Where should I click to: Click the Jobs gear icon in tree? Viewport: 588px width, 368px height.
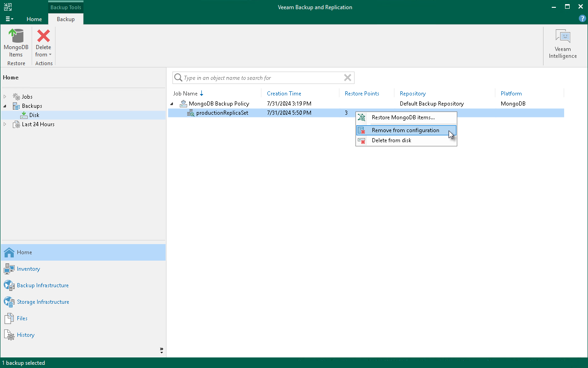coord(17,97)
